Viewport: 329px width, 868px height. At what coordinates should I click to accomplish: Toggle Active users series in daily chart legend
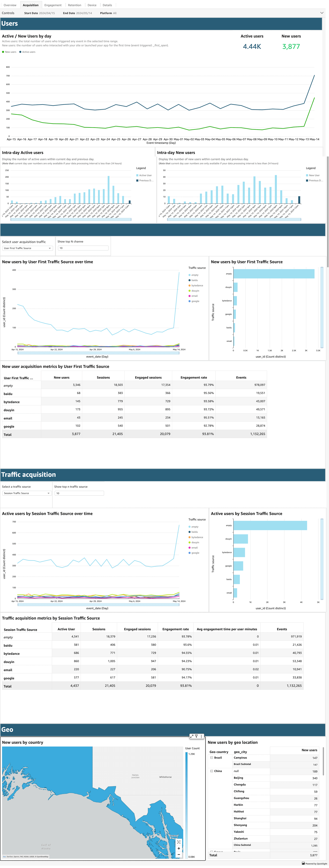click(27, 52)
